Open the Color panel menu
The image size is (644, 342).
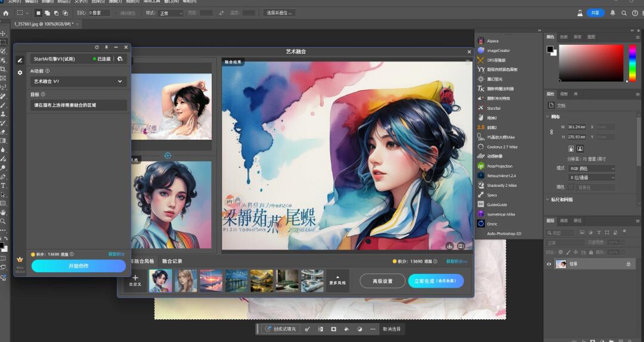[x=638, y=37]
